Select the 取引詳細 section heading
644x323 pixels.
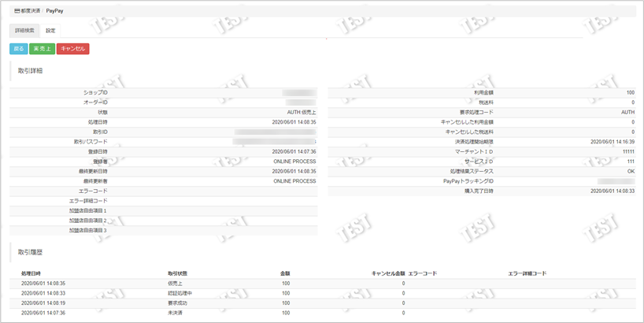click(30, 71)
